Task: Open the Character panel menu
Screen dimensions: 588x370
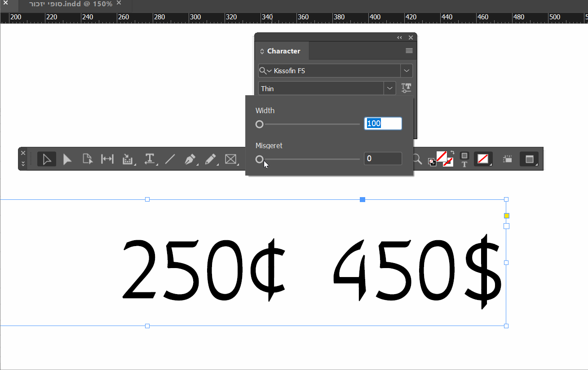Action: point(409,51)
